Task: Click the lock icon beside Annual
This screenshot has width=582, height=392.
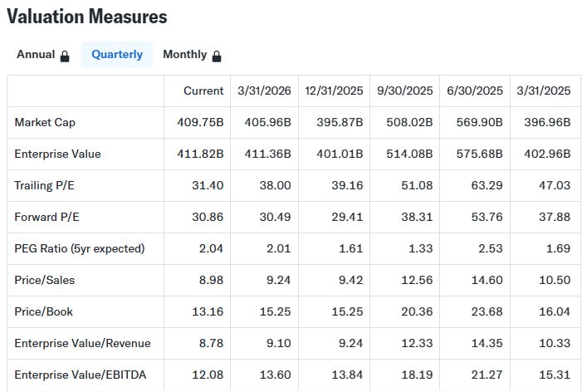Action: click(65, 56)
